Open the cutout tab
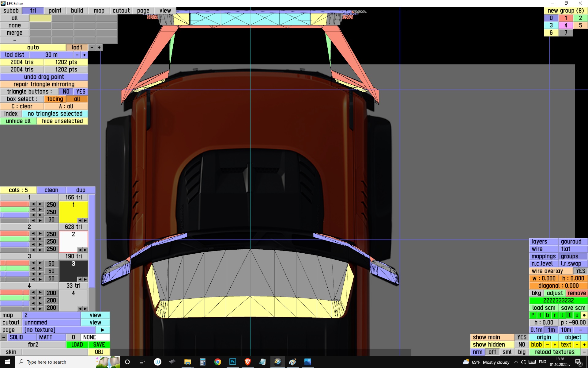The image size is (588, 368). (x=121, y=10)
